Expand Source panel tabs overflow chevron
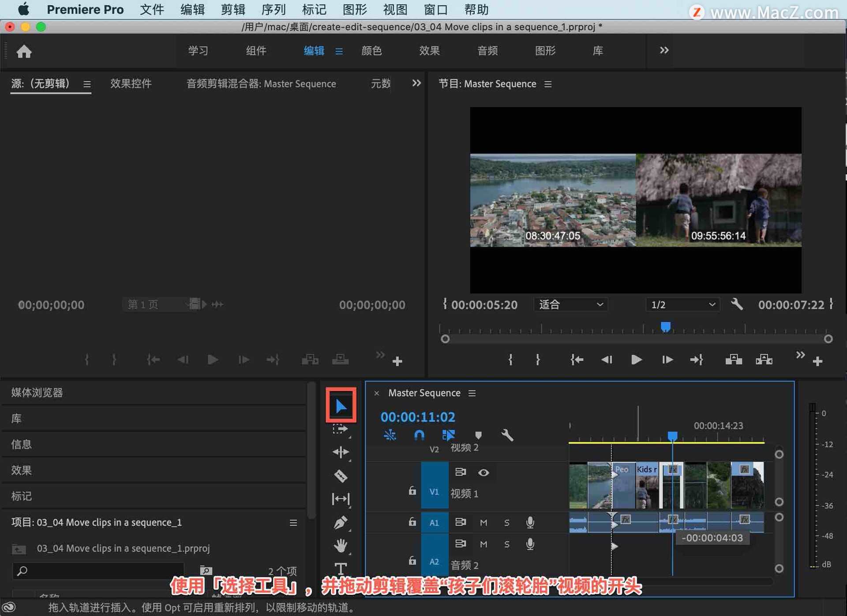 tap(416, 83)
